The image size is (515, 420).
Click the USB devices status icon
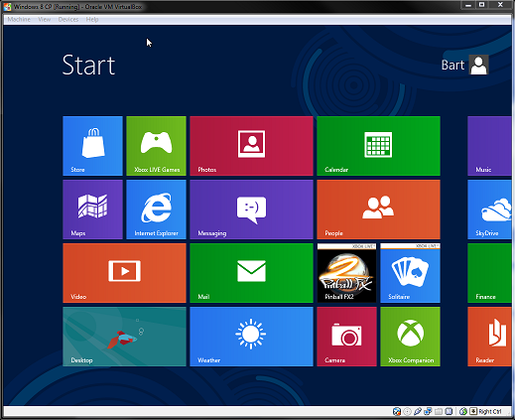click(418, 411)
